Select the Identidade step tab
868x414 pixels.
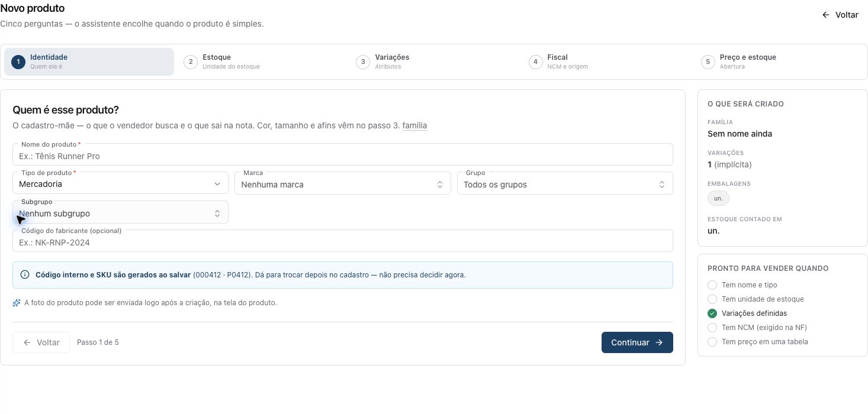(89, 62)
